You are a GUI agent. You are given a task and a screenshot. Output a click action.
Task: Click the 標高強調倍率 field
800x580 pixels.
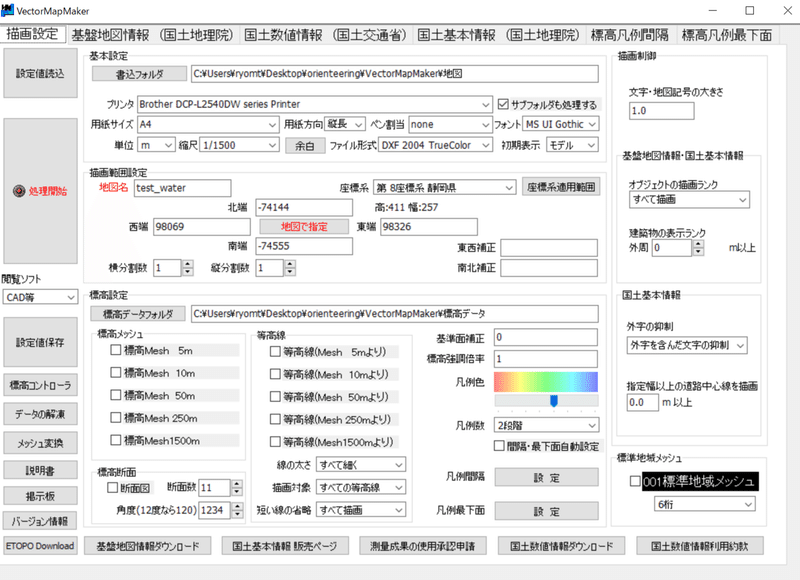[546, 359]
